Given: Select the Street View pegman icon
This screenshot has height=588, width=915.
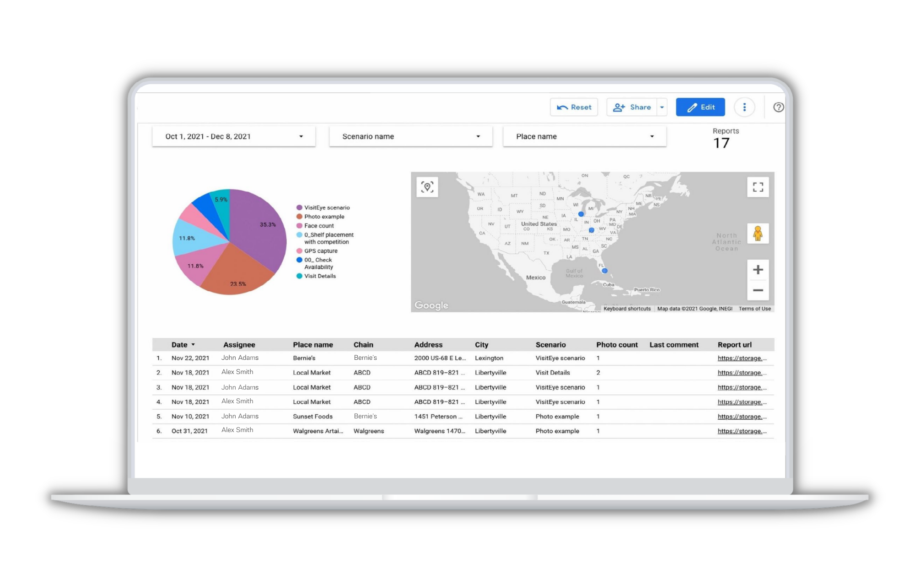Looking at the screenshot, I should [x=758, y=234].
